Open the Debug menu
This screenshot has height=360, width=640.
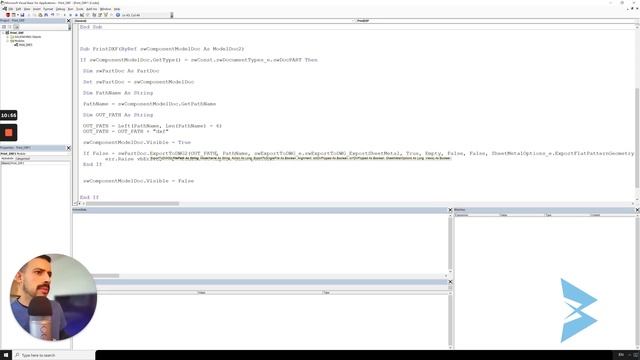point(60,9)
